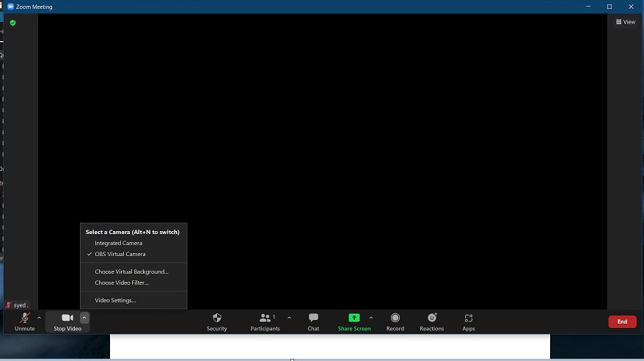Minimize the Zoom Meeting window

pyautogui.click(x=588, y=7)
